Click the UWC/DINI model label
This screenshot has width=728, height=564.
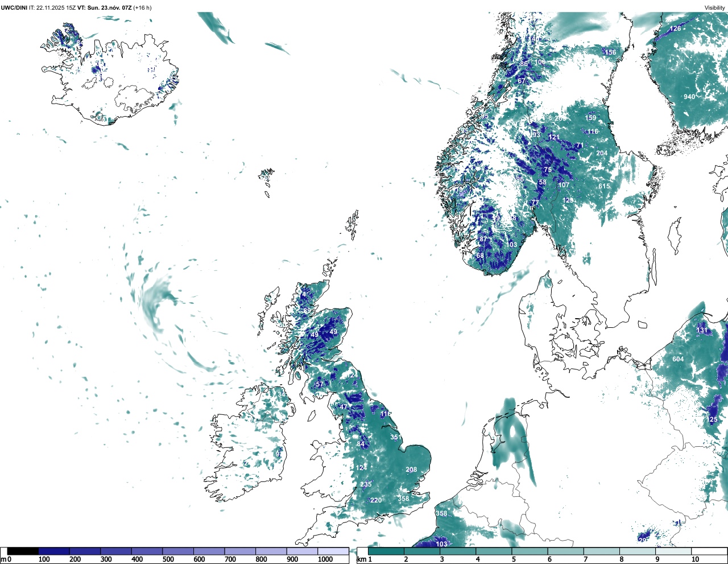pyautogui.click(x=14, y=7)
